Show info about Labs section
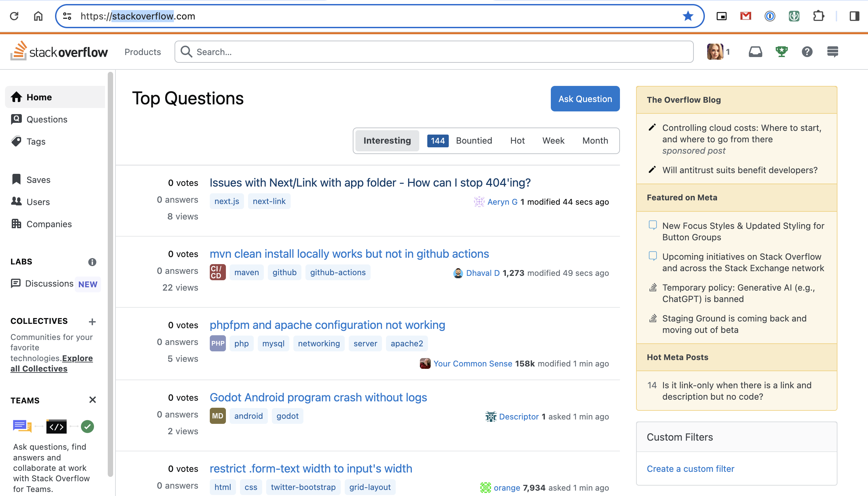 coord(92,262)
